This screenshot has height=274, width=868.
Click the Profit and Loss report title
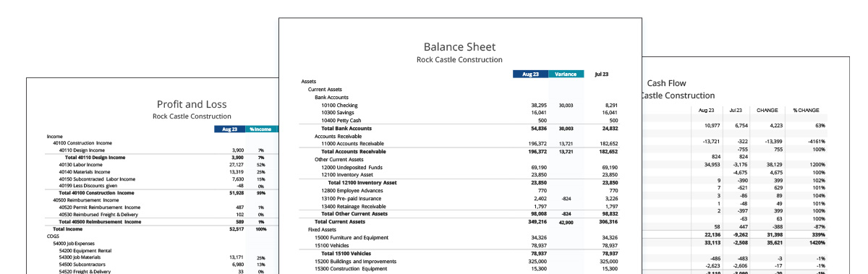[x=192, y=104]
